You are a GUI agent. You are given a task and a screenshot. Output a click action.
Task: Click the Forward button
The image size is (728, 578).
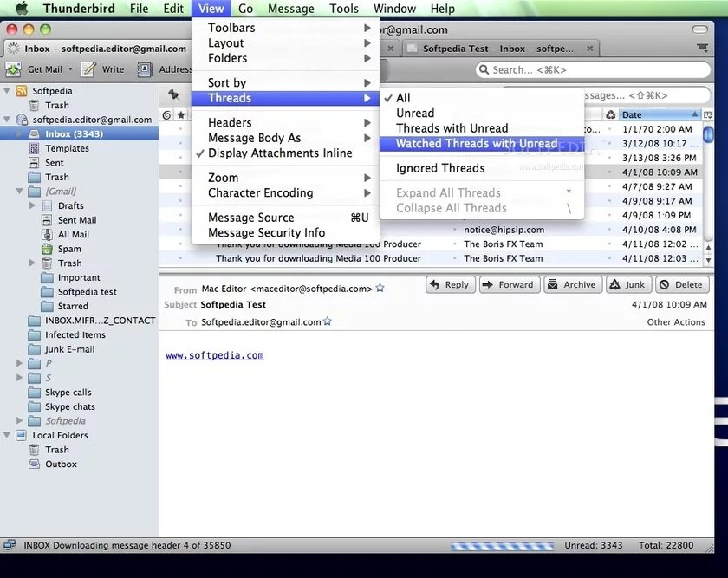(510, 284)
